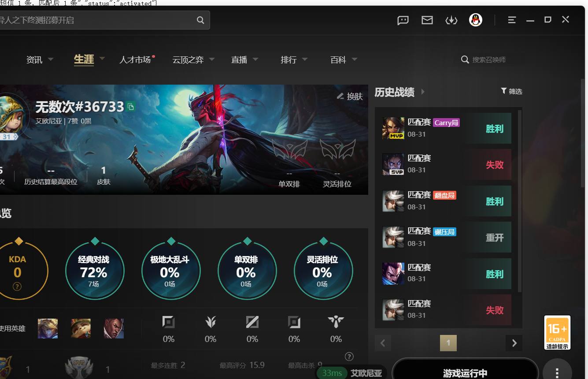Open the 碾压局 重开 match record
Screen dimensions: 588x379
pos(447,237)
